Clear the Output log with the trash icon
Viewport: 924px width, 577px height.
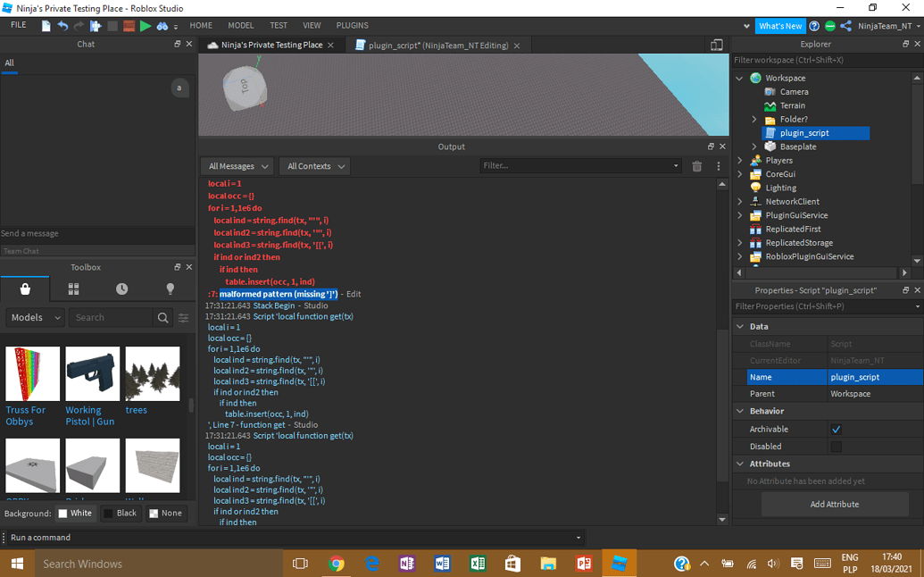click(x=697, y=165)
